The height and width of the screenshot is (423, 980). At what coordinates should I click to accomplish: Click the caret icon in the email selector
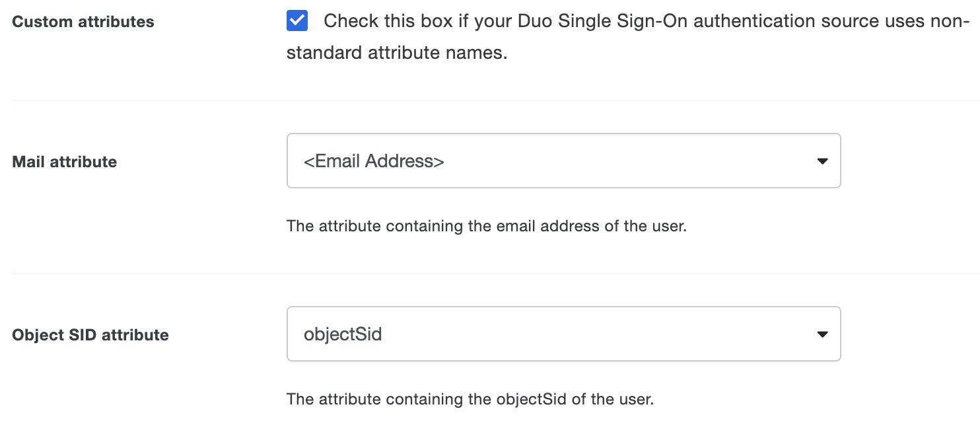pos(822,160)
